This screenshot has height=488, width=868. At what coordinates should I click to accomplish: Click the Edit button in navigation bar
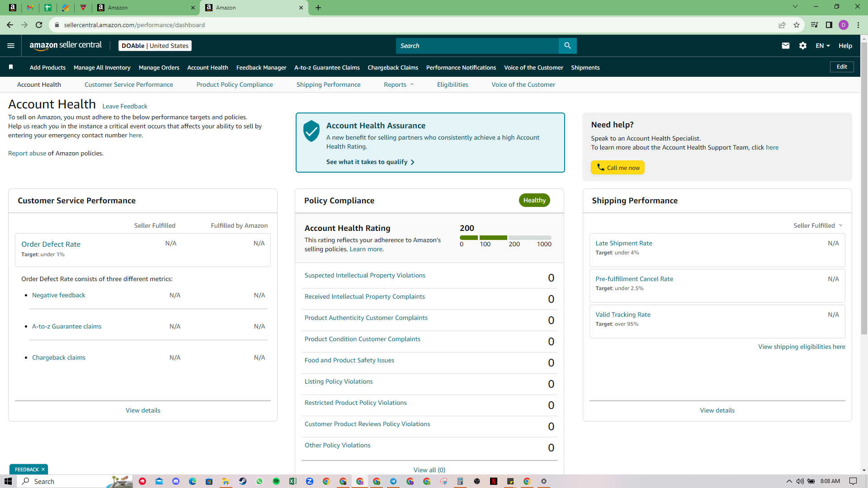tap(842, 67)
